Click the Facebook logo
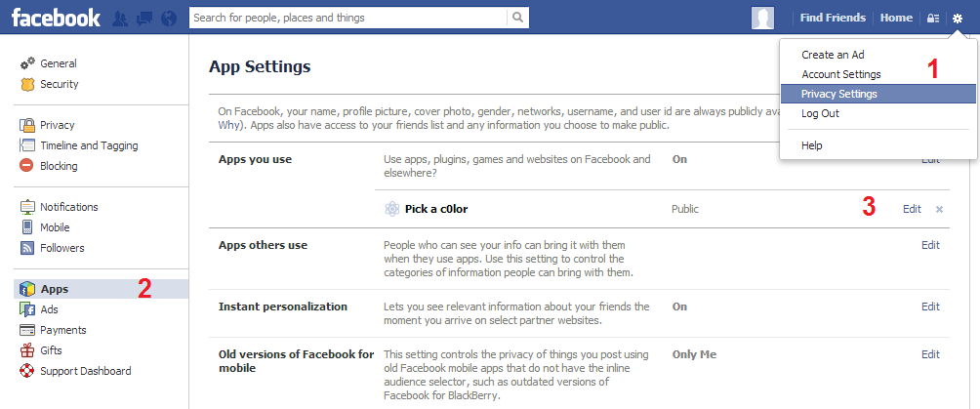 (x=56, y=18)
